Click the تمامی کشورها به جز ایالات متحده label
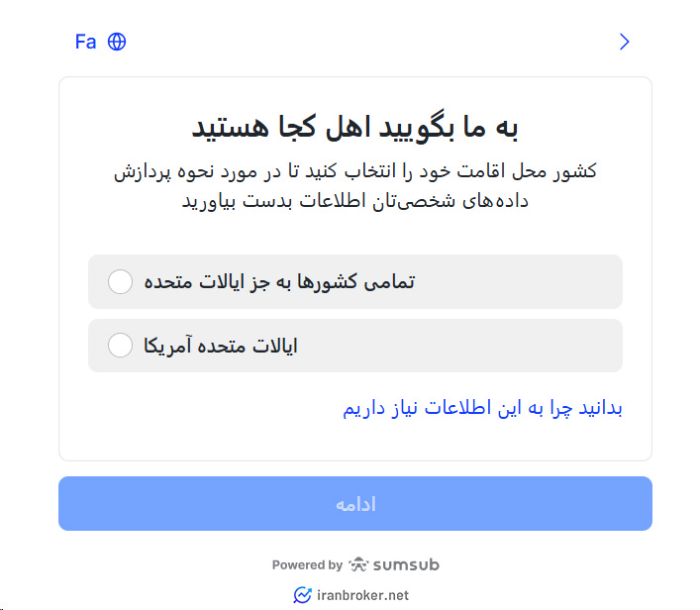700x610 pixels. click(279, 282)
